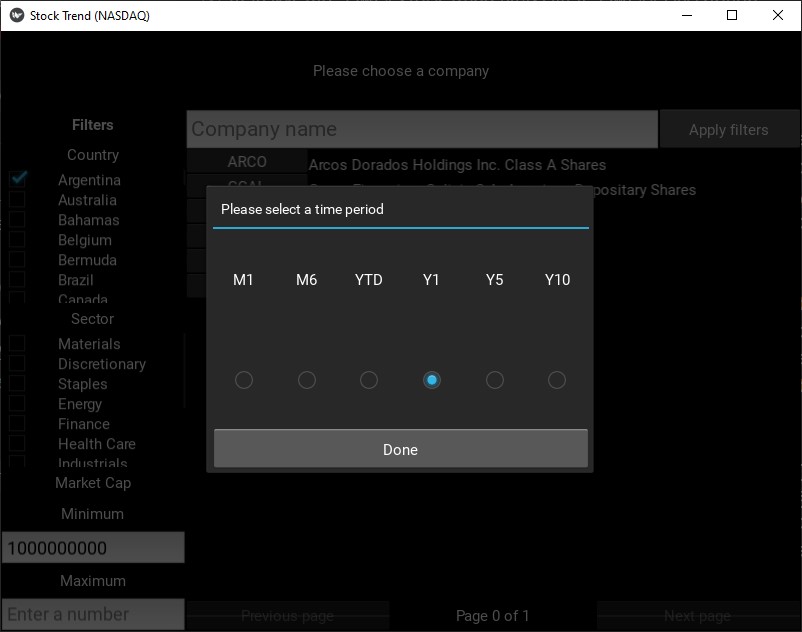The width and height of the screenshot is (802, 632).
Task: Click the YTD label in dialog
Action: (369, 280)
